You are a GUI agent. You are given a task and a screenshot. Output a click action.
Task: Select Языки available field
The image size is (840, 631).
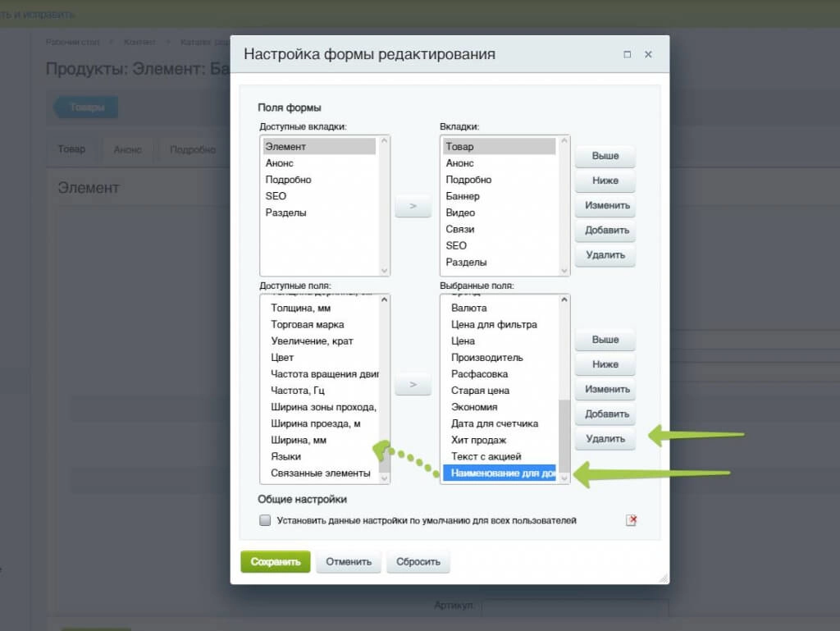click(x=321, y=456)
